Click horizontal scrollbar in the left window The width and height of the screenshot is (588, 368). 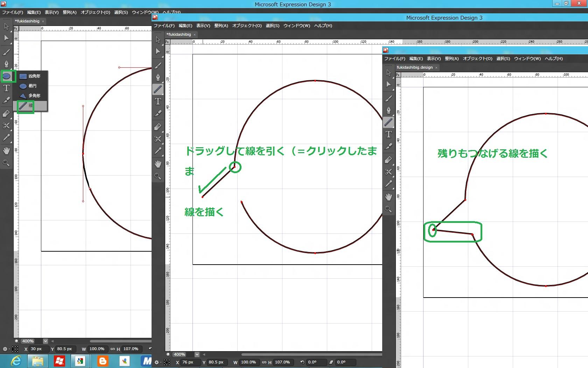[x=120, y=341]
